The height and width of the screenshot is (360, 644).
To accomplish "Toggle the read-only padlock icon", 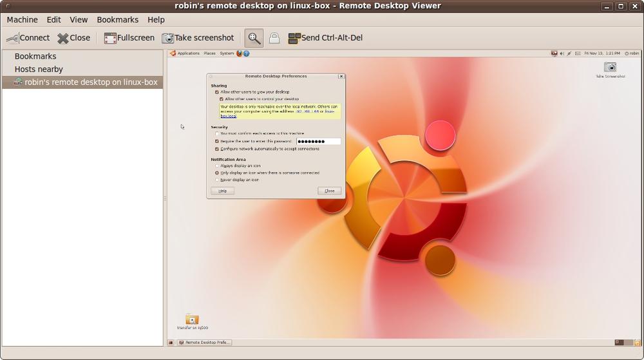I will (274, 38).
